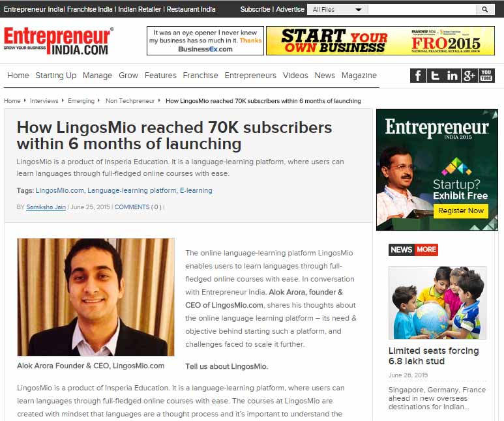
Task: Click the search magnifier button
Action: [485, 10]
